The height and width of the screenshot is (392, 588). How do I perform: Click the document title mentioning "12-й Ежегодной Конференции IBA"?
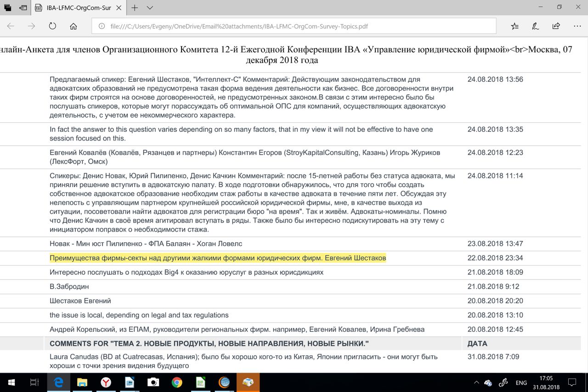pos(286,55)
